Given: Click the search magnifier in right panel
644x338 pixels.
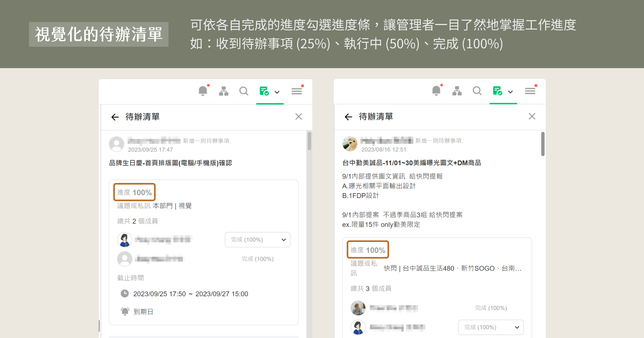Looking at the screenshot, I should point(477,91).
